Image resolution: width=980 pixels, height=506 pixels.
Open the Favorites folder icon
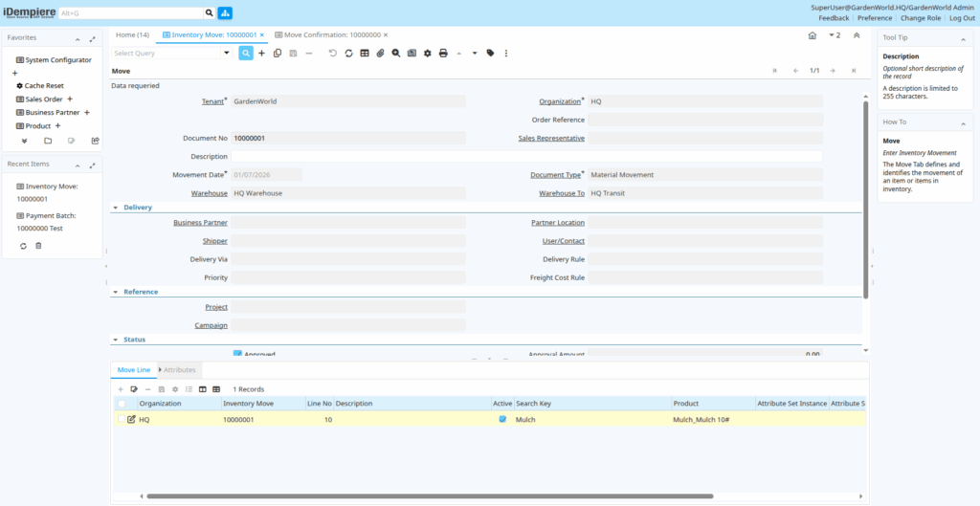[48, 141]
